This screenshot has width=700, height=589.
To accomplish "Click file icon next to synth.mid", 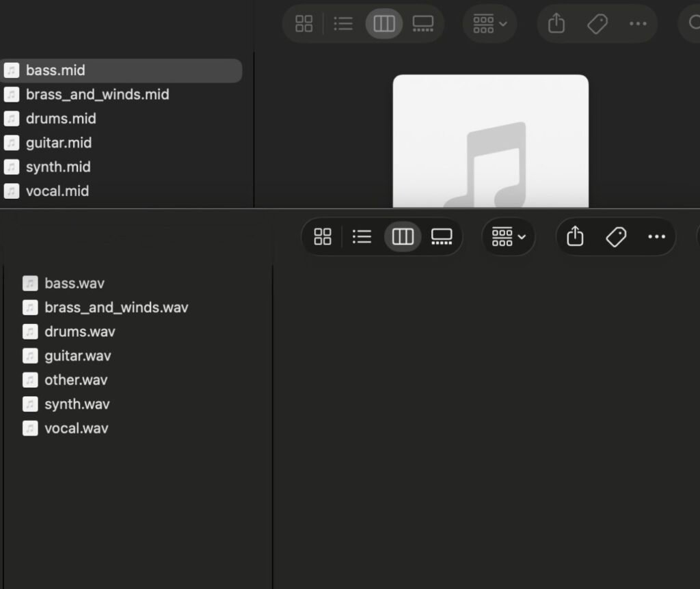I will point(12,167).
